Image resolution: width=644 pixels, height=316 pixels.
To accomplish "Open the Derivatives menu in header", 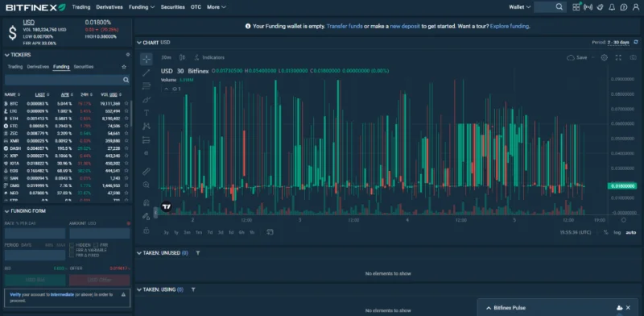I will click(109, 7).
